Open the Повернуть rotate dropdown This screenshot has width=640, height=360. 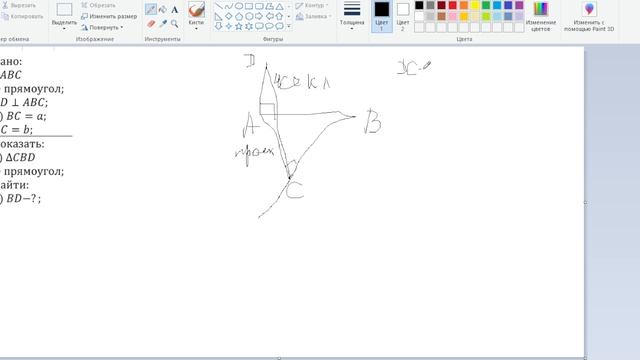[102, 27]
